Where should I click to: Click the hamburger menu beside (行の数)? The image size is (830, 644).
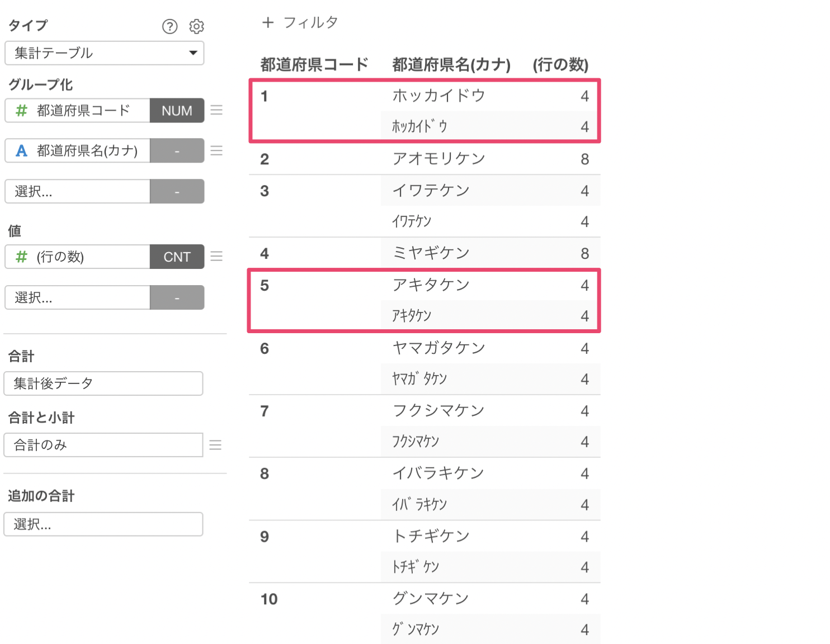click(216, 256)
